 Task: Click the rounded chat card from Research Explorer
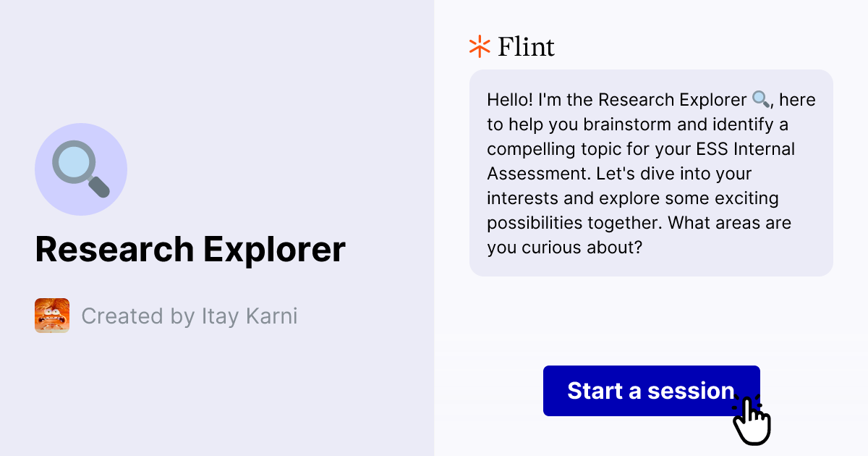click(651, 172)
